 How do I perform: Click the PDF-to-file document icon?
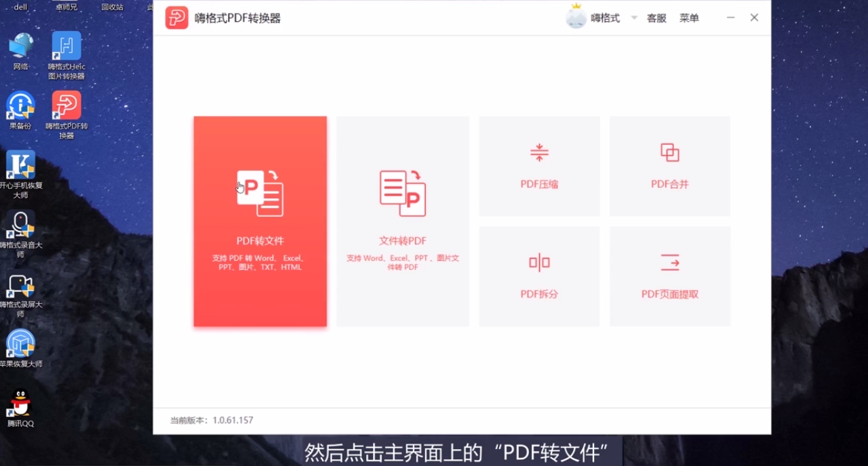260,193
